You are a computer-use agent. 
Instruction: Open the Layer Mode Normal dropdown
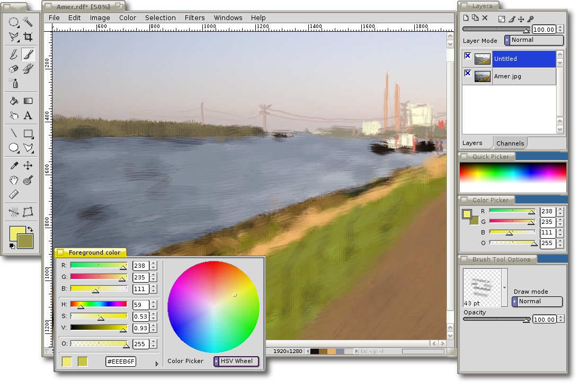pyautogui.click(x=534, y=40)
